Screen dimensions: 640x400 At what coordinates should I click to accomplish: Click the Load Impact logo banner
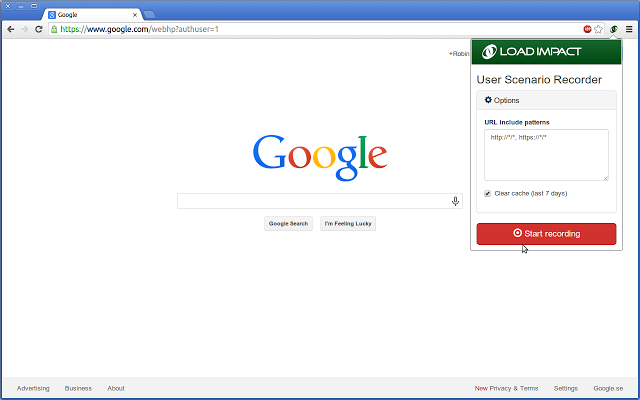(547, 51)
